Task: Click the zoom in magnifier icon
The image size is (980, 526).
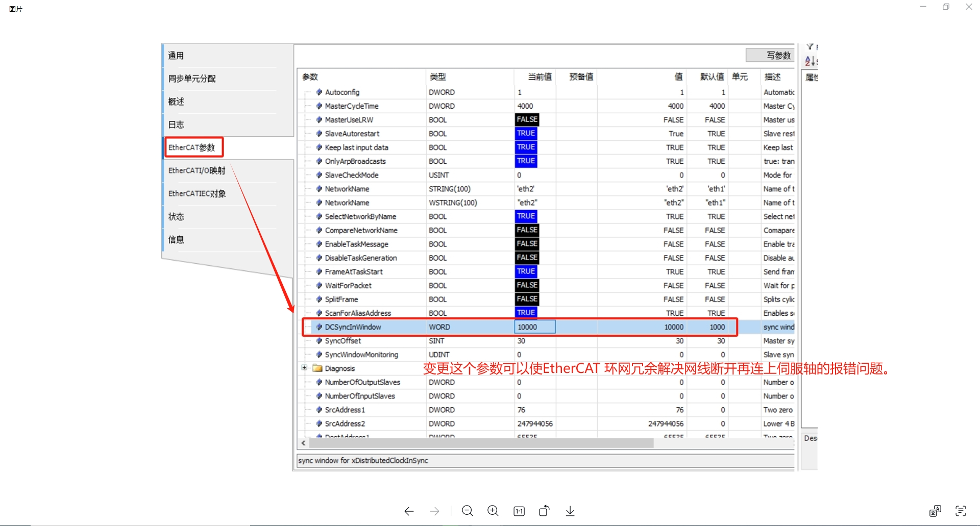Action: click(x=493, y=511)
